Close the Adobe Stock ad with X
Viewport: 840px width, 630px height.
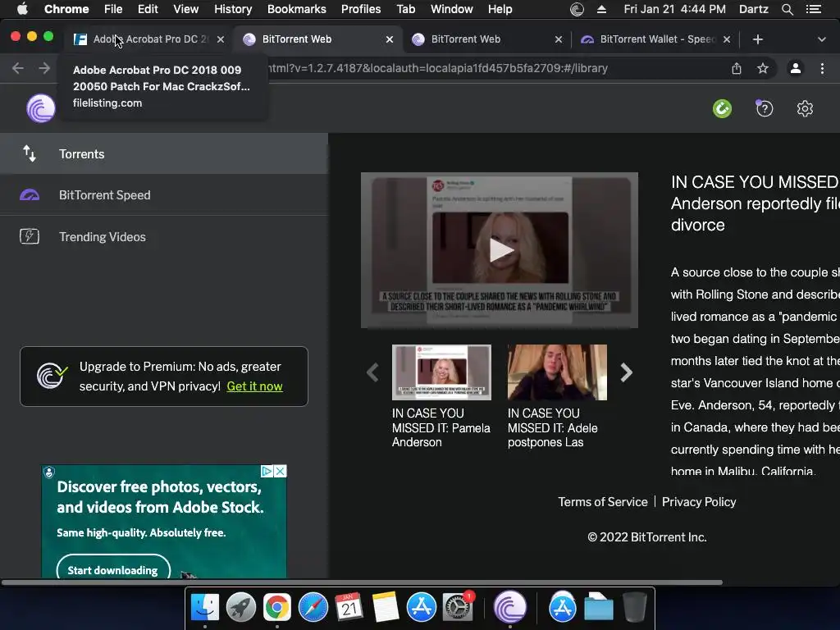[281, 471]
